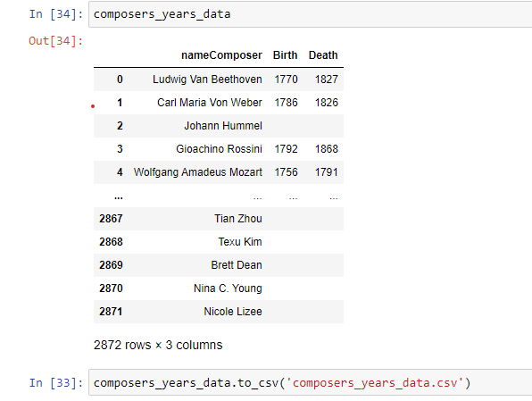Select the Brett Dean cell
The width and height of the screenshot is (532, 401).
(237, 265)
